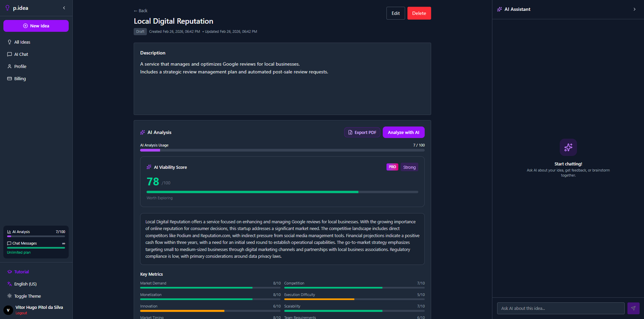Click the Profile person icon
Image resolution: width=644 pixels, height=319 pixels.
[x=9, y=66]
